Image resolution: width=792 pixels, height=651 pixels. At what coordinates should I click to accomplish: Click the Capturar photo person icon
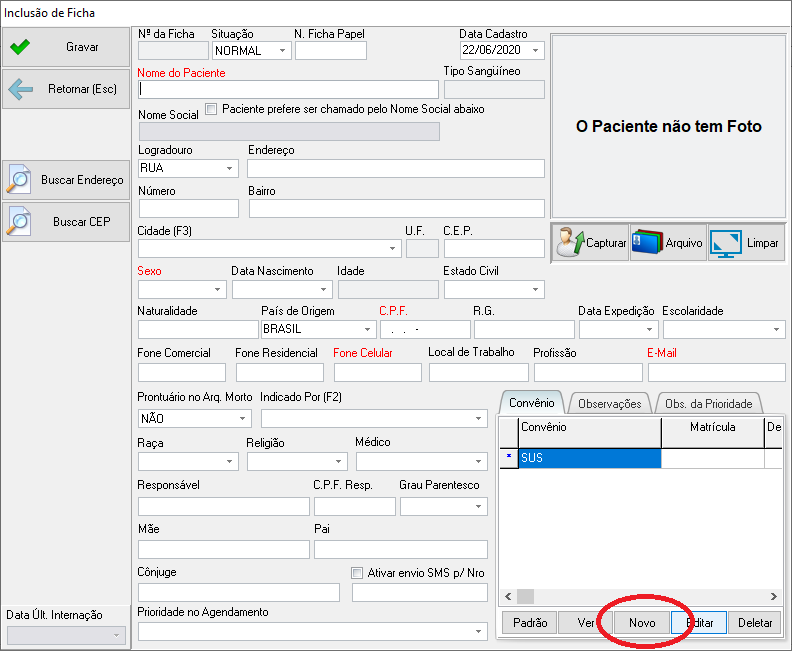(570, 242)
